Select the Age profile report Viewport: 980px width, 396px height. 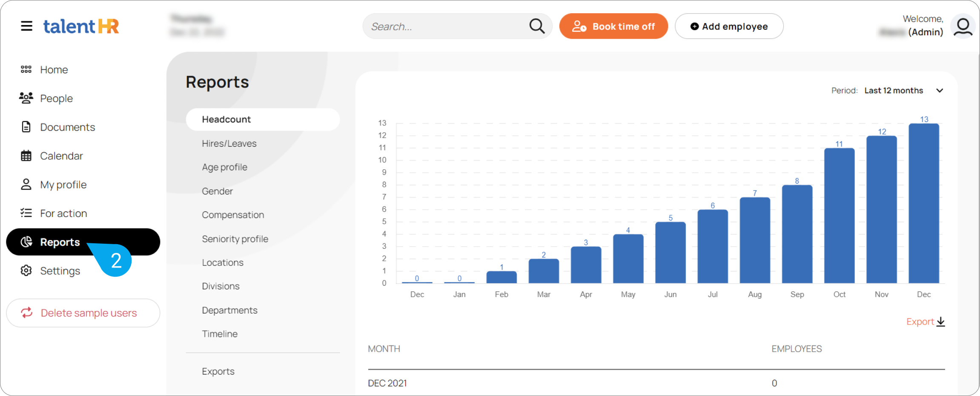point(224,167)
